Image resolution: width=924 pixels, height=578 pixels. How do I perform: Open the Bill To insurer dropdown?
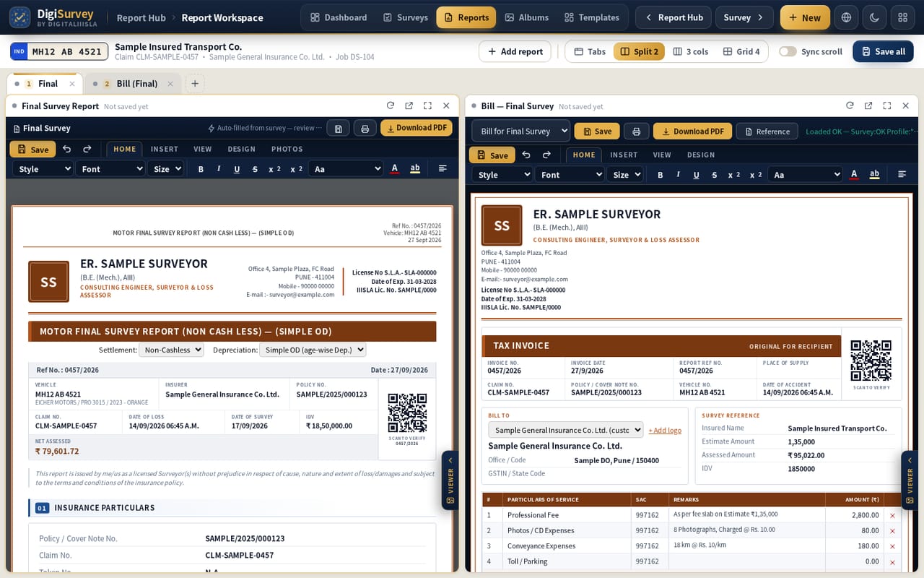pyautogui.click(x=566, y=430)
